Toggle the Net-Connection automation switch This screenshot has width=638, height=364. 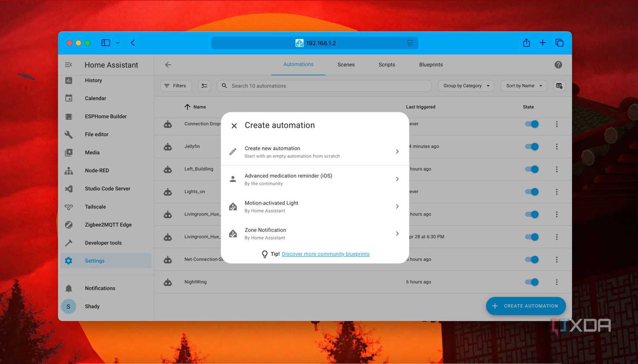pos(532,259)
